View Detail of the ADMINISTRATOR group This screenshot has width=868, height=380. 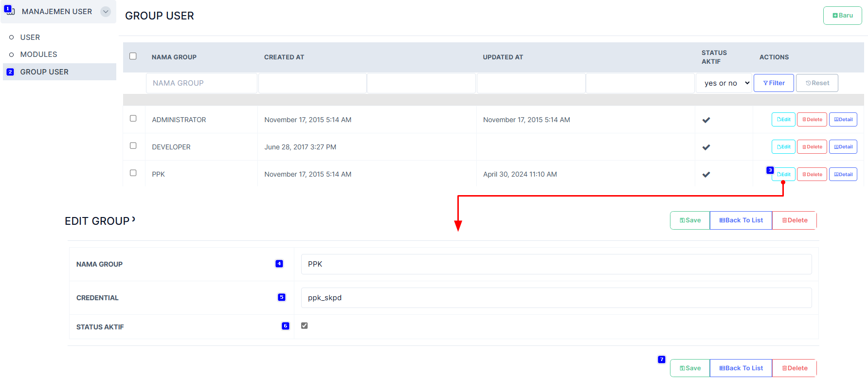click(x=843, y=120)
